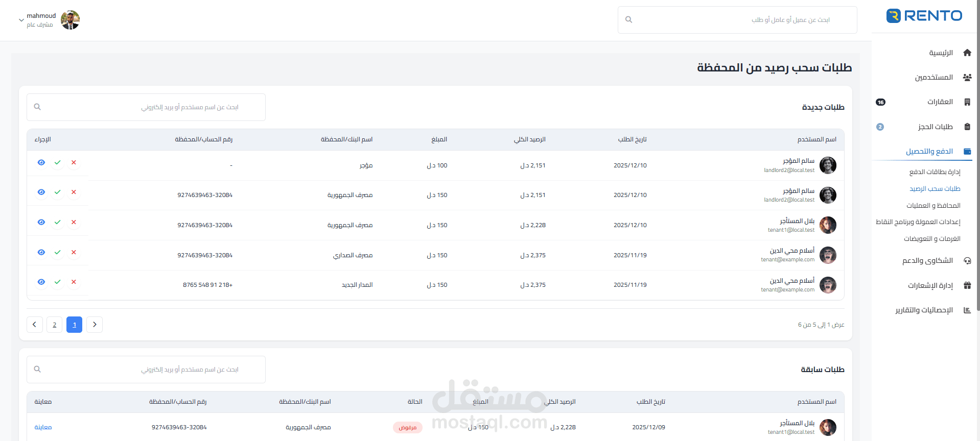
Task: View the بلال المستأجر new request via eye icon
Action: coord(41,222)
